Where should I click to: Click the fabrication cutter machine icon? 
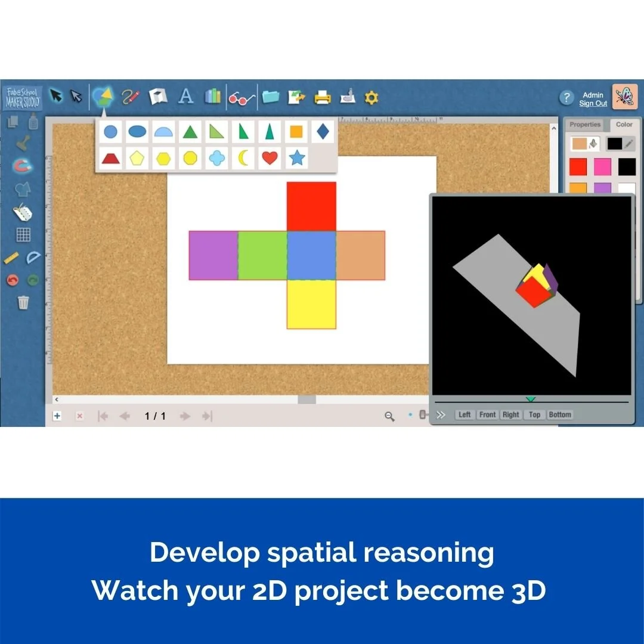(x=348, y=97)
